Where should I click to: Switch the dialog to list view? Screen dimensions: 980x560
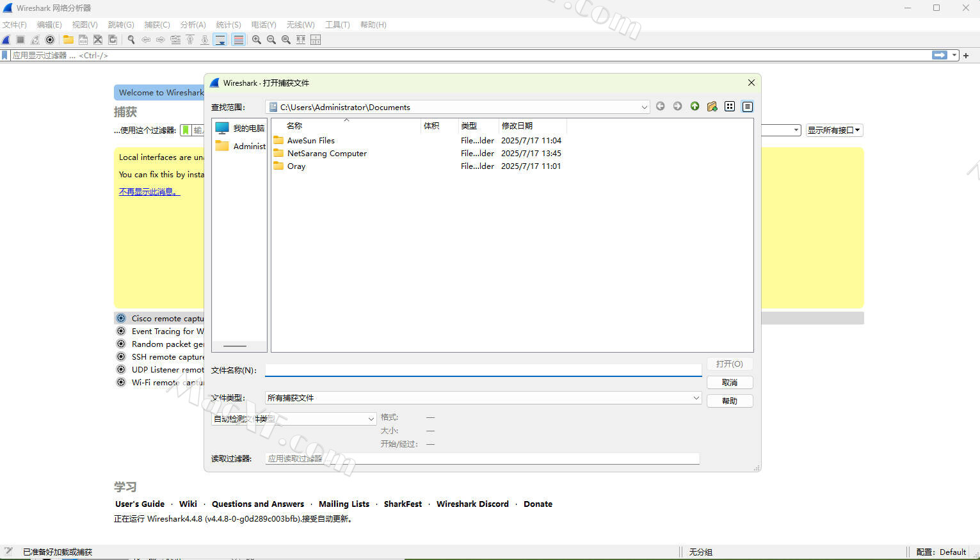tap(730, 106)
